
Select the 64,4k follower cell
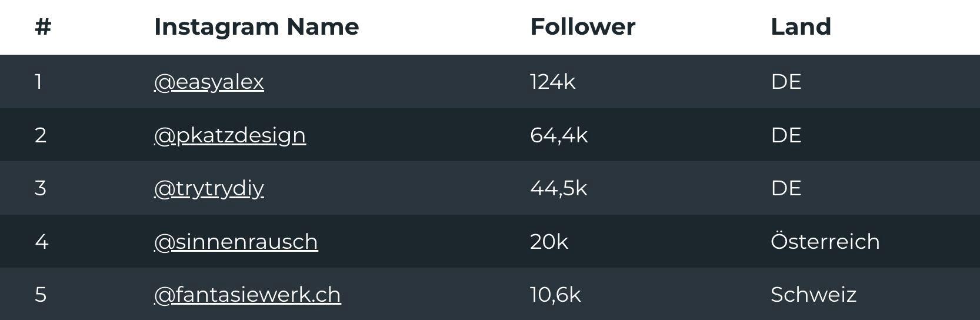[x=559, y=135]
